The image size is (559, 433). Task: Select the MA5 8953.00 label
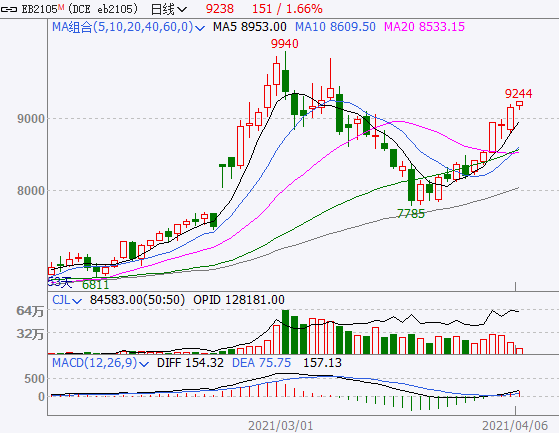click(250, 27)
